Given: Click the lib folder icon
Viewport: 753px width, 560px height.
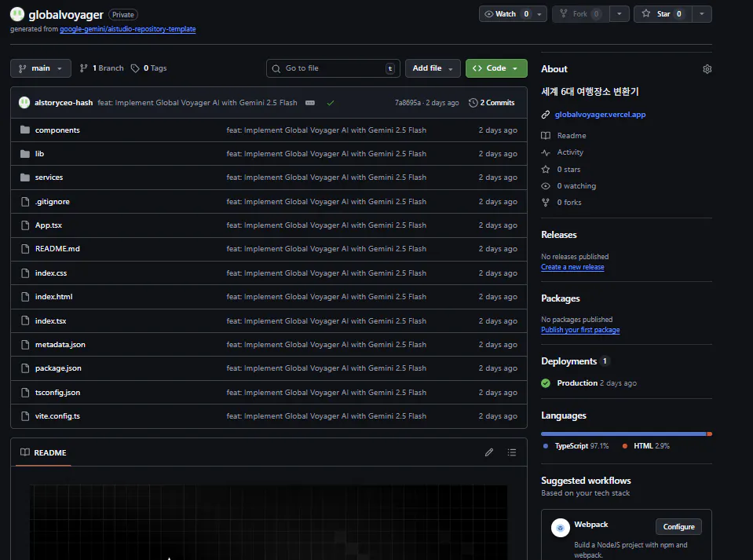Looking at the screenshot, I should pyautogui.click(x=25, y=154).
